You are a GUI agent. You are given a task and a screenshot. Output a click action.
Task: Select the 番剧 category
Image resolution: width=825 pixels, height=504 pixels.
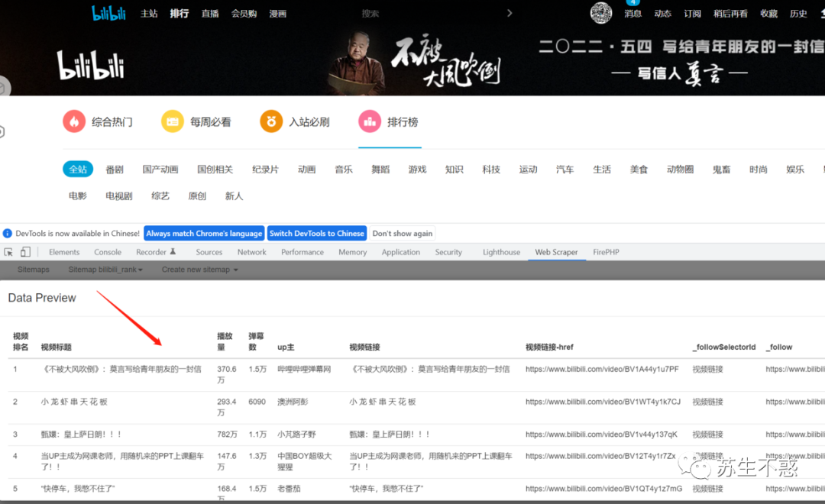tap(114, 169)
